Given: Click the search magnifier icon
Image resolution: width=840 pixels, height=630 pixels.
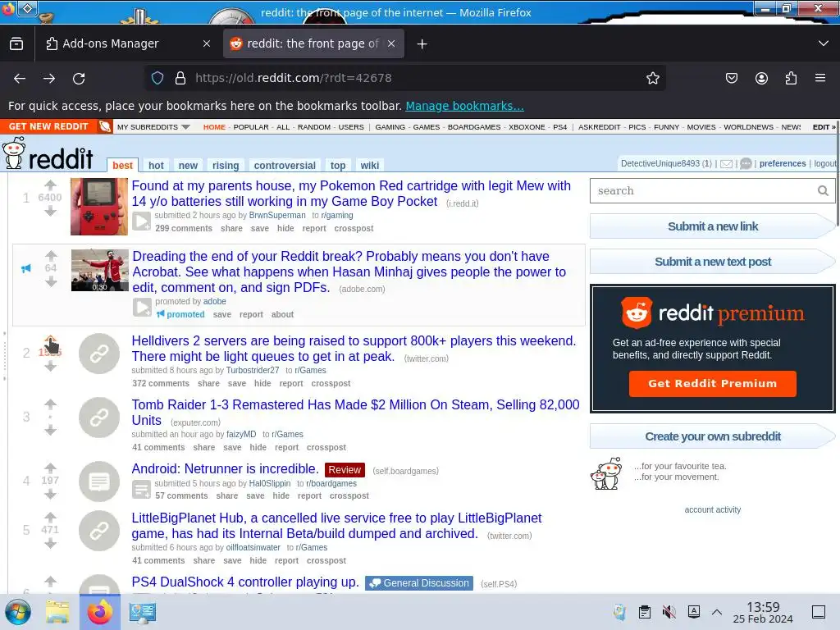Looking at the screenshot, I should click(x=824, y=190).
